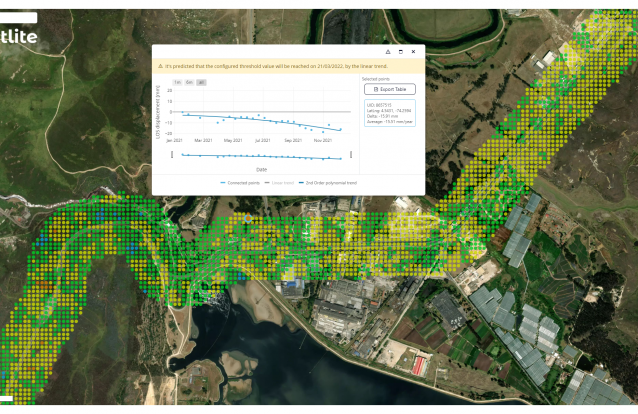Click the left handle of the date range slider
Viewport: 638px width, 414px height.
(x=171, y=155)
